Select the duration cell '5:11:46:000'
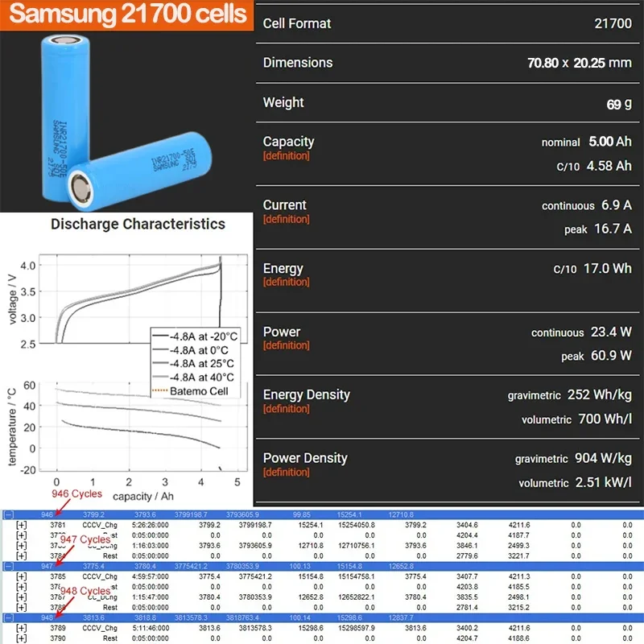644x644 pixels. point(151,628)
